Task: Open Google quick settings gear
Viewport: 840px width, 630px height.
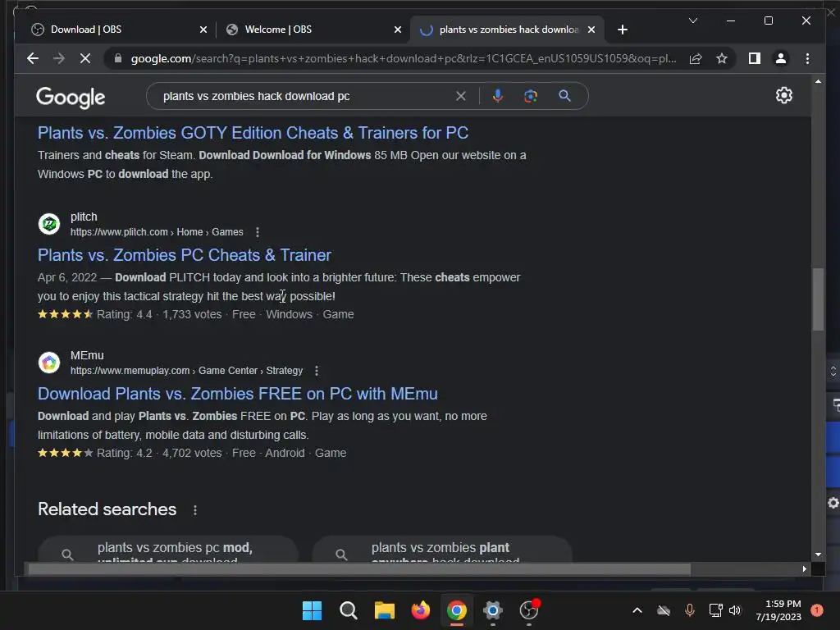Action: click(x=783, y=95)
